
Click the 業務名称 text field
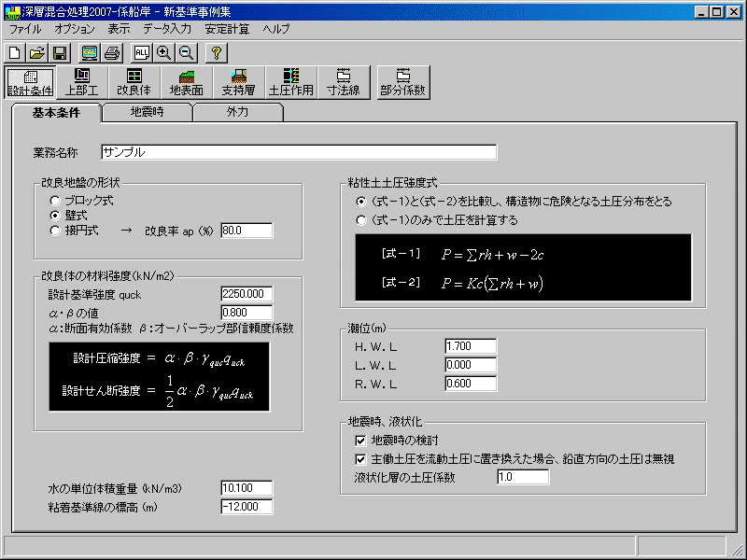pyautogui.click(x=298, y=152)
